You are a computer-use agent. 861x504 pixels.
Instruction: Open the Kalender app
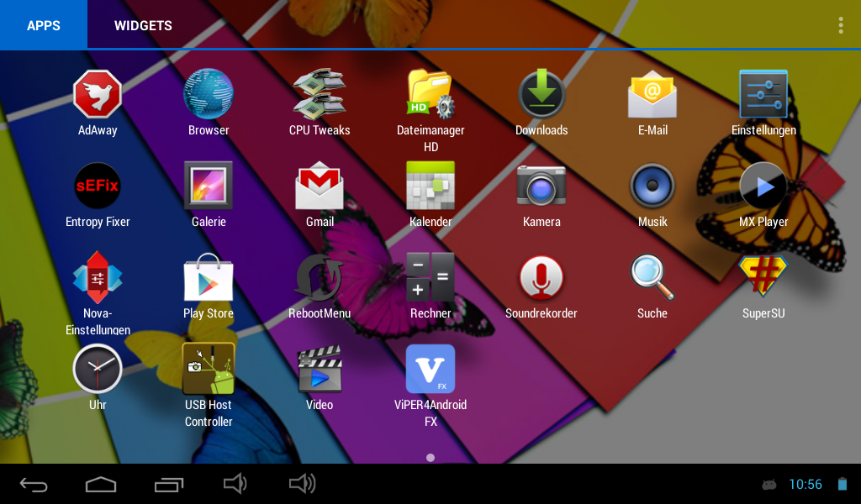[430, 186]
